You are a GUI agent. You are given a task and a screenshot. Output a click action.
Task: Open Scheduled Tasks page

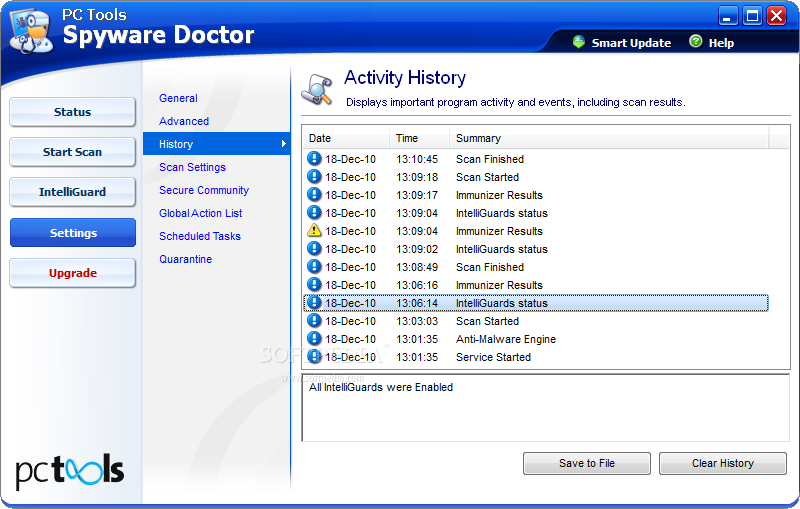pyautogui.click(x=199, y=236)
